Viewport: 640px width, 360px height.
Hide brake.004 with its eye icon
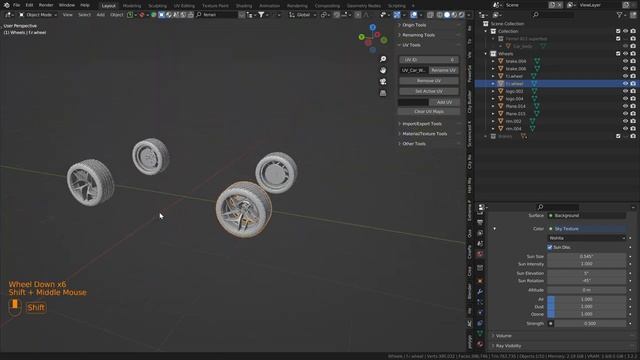click(x=625, y=61)
